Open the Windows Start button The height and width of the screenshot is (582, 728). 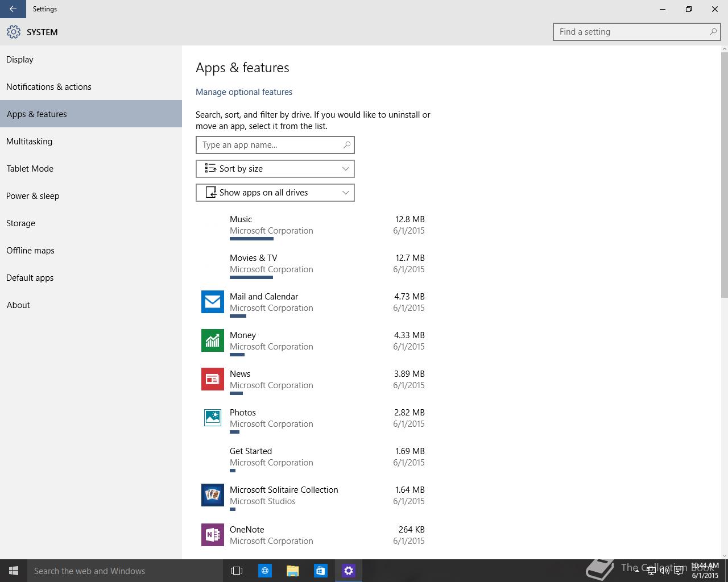(14, 571)
